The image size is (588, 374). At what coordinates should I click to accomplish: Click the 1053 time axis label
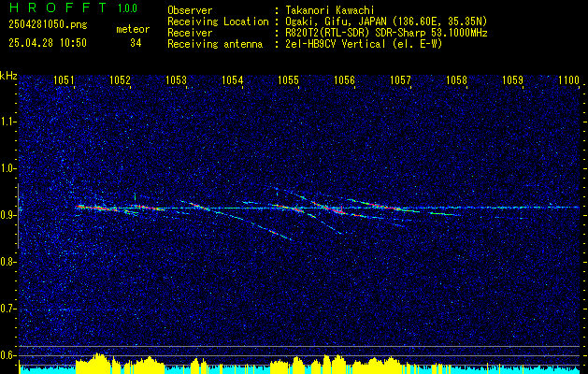[176, 79]
